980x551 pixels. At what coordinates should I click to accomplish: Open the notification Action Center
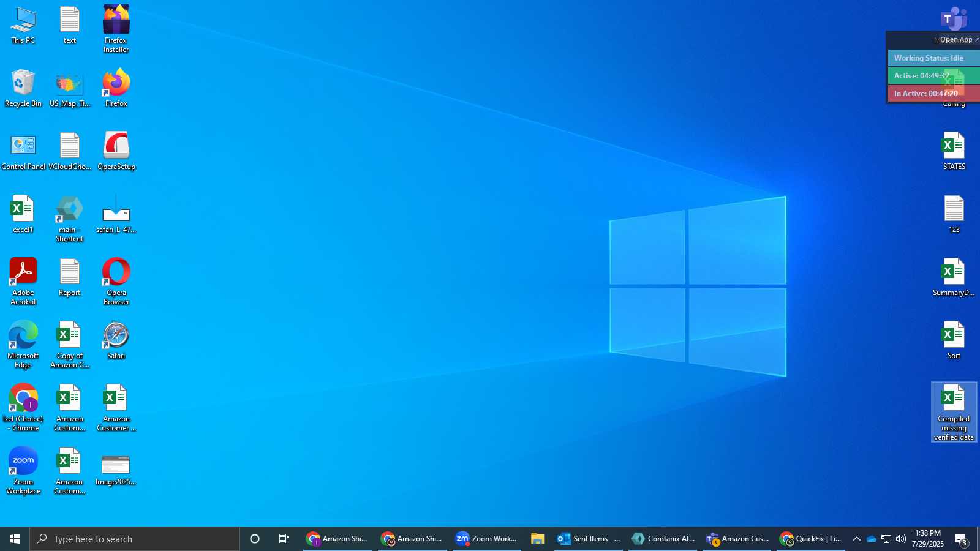(x=961, y=539)
